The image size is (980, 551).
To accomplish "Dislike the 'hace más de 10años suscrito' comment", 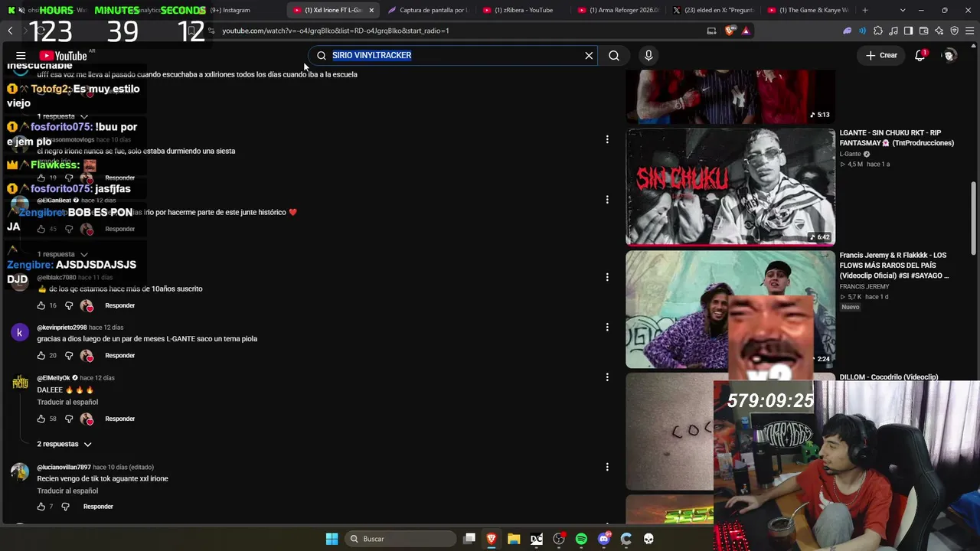I will pyautogui.click(x=69, y=305).
